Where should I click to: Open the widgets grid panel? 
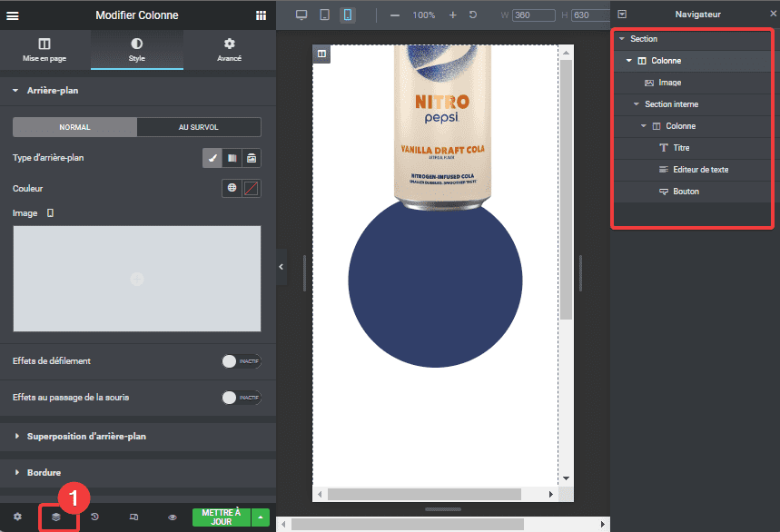261,15
